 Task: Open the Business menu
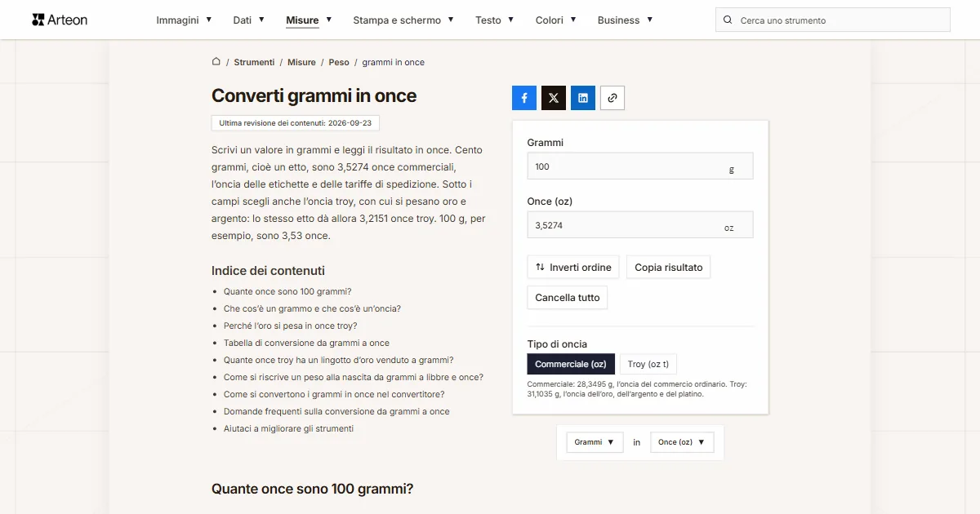(625, 20)
